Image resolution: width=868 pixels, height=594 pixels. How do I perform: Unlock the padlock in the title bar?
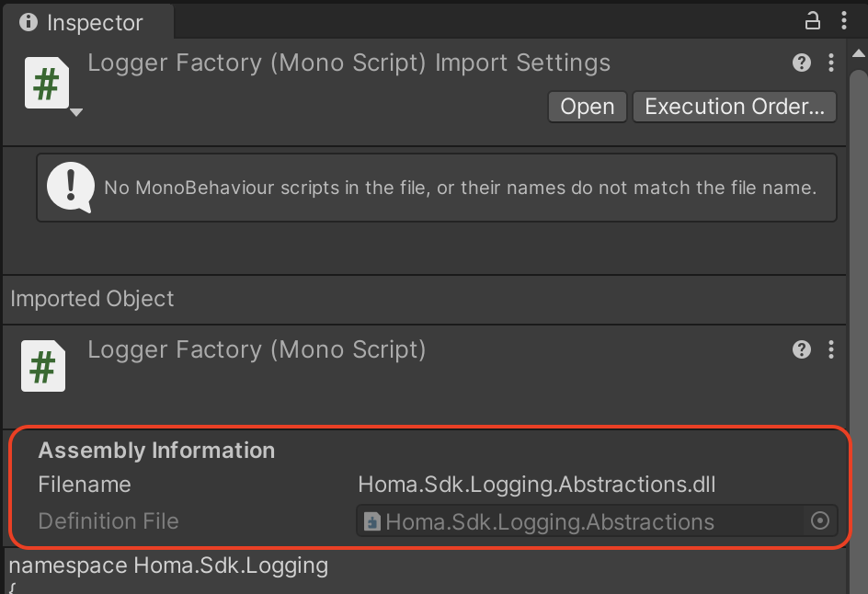(x=813, y=19)
